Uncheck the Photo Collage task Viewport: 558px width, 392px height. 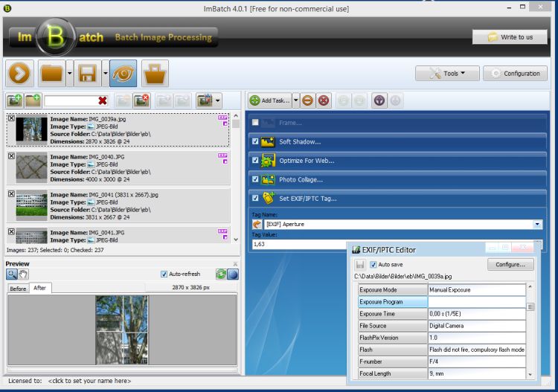tap(255, 179)
